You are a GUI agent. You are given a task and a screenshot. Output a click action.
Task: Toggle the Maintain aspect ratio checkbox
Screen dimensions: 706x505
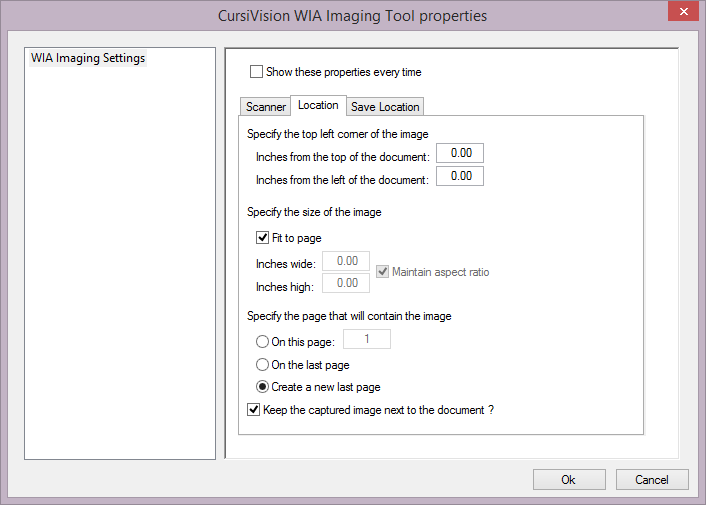click(383, 272)
